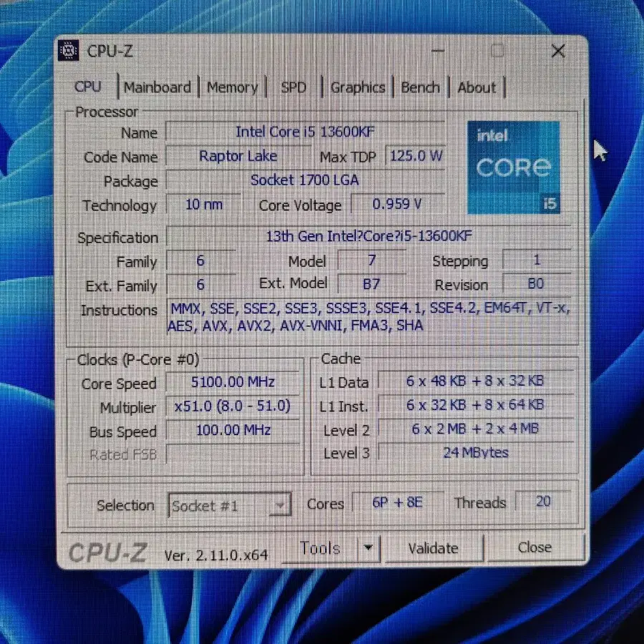Click the Package value Socket 1700 LGA
This screenshot has width=644, height=644.
305,180
